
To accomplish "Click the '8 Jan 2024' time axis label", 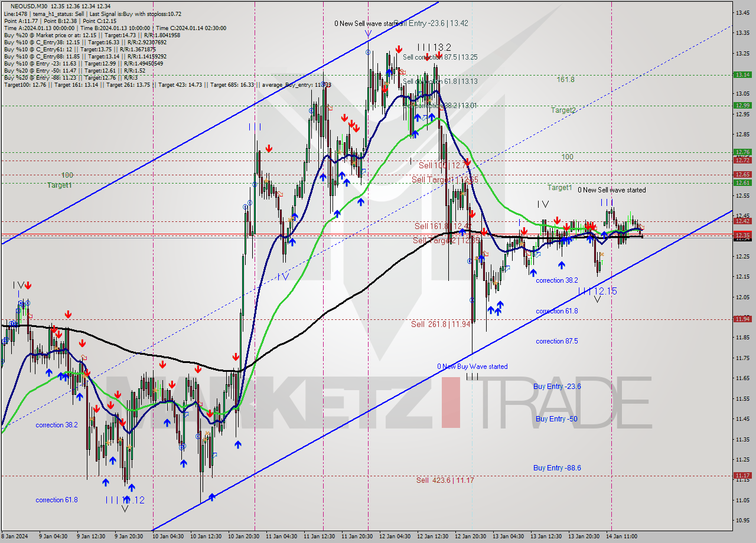I will click(x=15, y=537).
